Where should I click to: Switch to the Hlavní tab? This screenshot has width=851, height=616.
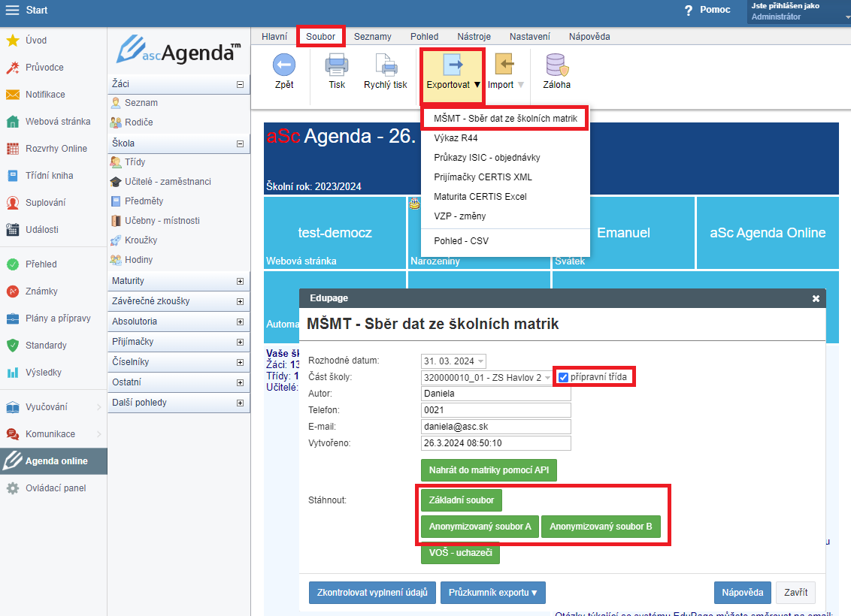274,36
